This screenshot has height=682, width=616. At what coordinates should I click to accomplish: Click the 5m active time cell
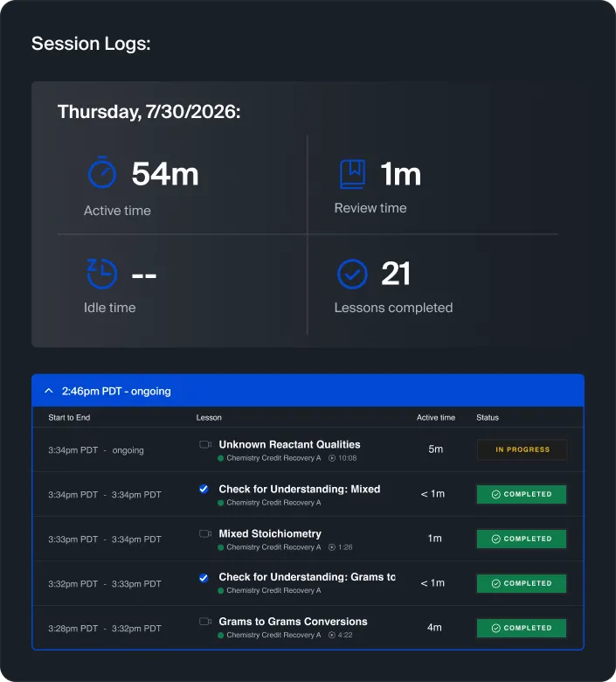(436, 449)
